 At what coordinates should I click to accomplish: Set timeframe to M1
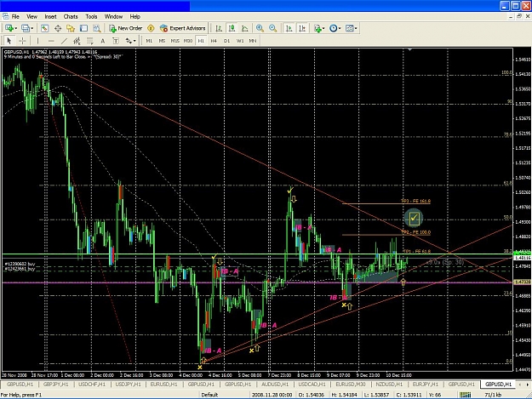coord(149,41)
